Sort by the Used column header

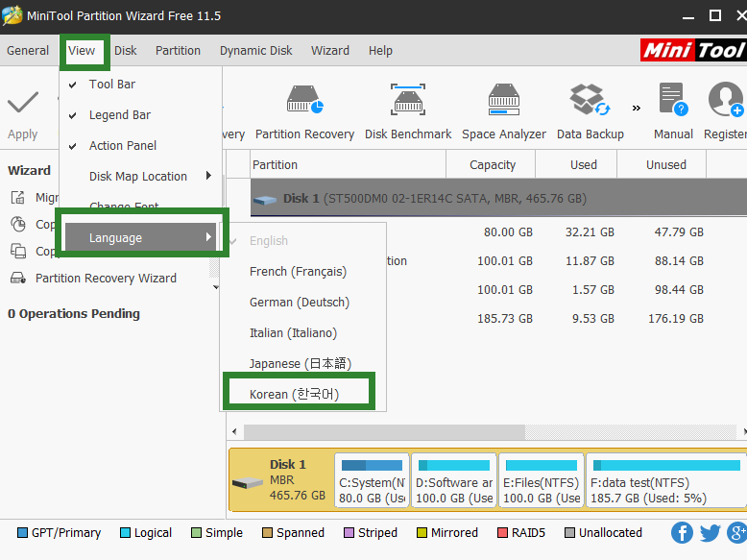click(x=576, y=164)
